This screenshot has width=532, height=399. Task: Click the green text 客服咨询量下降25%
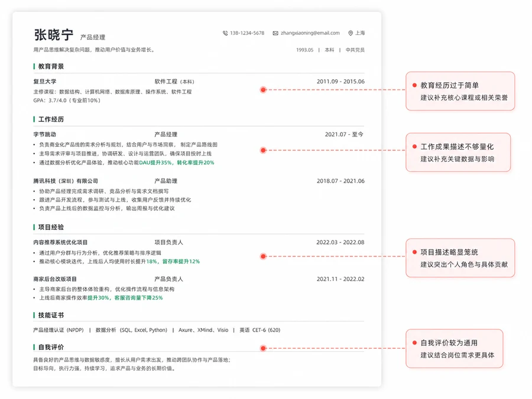138,297
